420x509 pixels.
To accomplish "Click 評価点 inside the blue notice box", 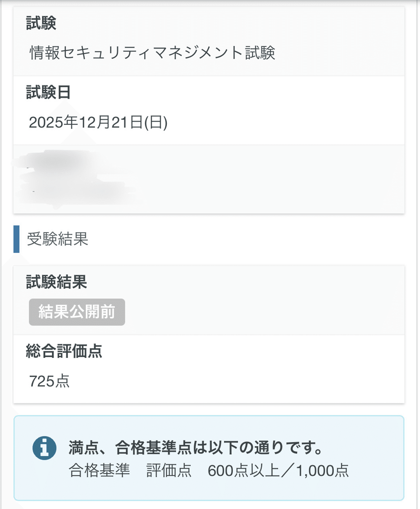I will coord(169,470).
